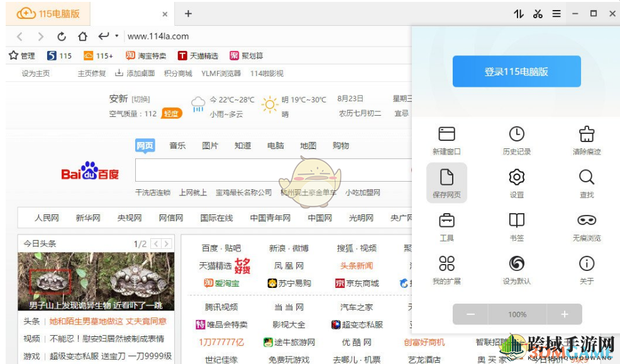Open About (关于) info icon
620x364 pixels.
[587, 263]
